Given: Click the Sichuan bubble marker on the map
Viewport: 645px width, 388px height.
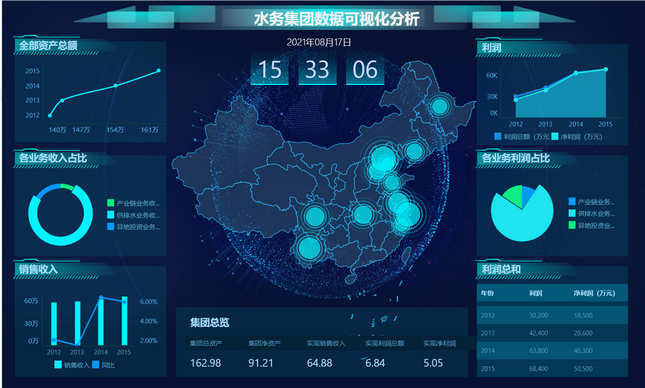Looking at the screenshot, I should (x=315, y=216).
